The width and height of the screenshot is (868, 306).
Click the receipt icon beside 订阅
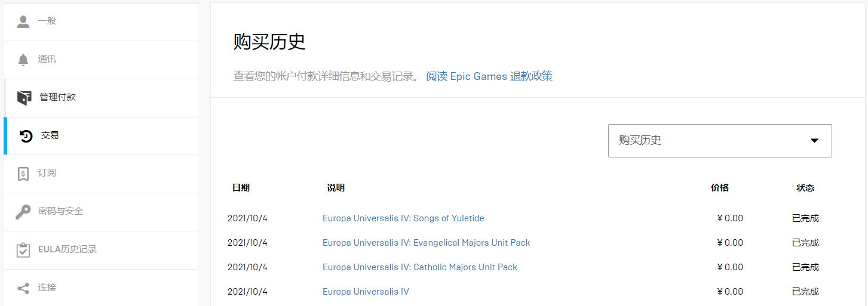click(x=23, y=174)
